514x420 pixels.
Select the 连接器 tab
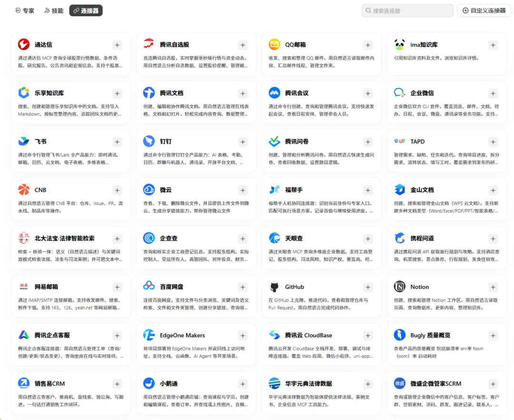(86, 10)
